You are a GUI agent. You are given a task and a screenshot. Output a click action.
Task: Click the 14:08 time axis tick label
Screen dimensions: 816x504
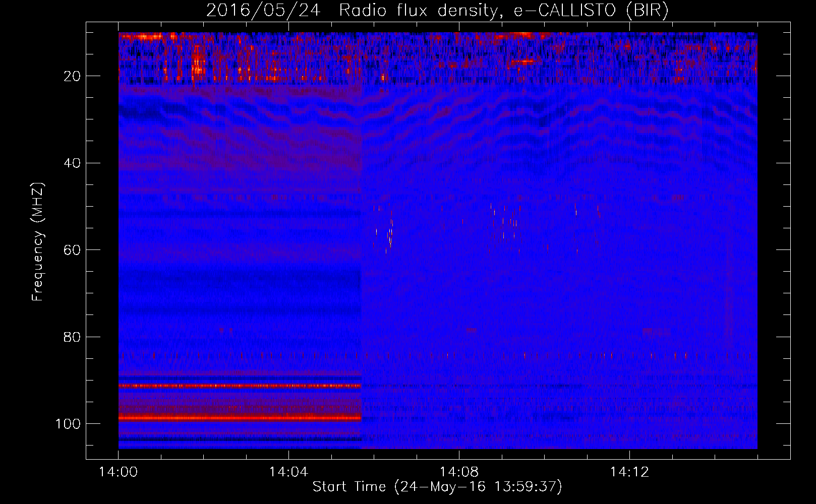459,472
